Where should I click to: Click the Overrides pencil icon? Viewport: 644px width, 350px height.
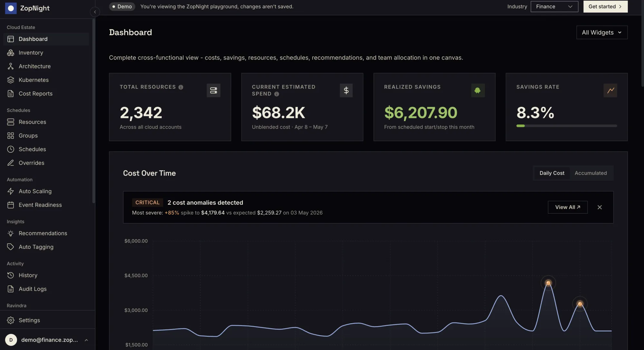(x=11, y=163)
